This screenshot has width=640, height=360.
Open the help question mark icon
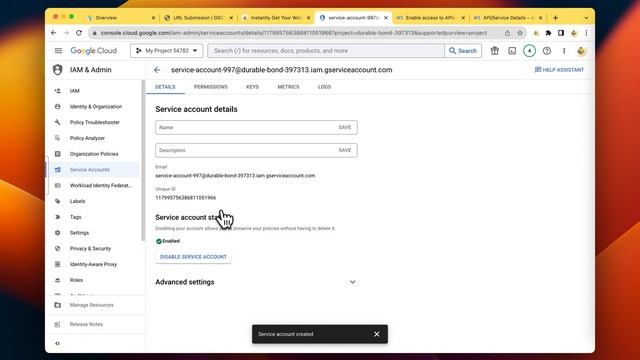pos(547,51)
